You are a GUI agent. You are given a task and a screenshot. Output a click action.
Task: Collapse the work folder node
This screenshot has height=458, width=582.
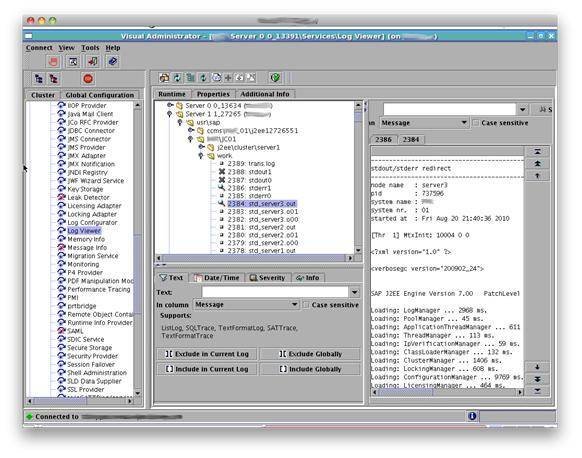pos(201,156)
